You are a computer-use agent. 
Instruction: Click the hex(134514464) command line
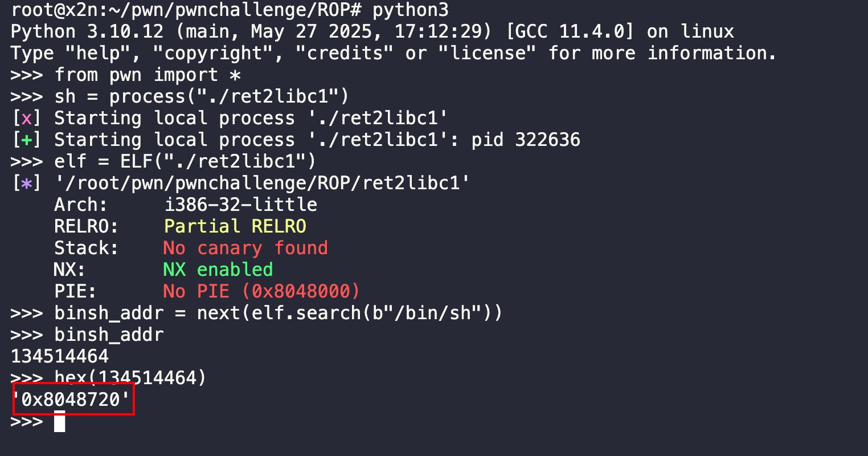click(130, 378)
